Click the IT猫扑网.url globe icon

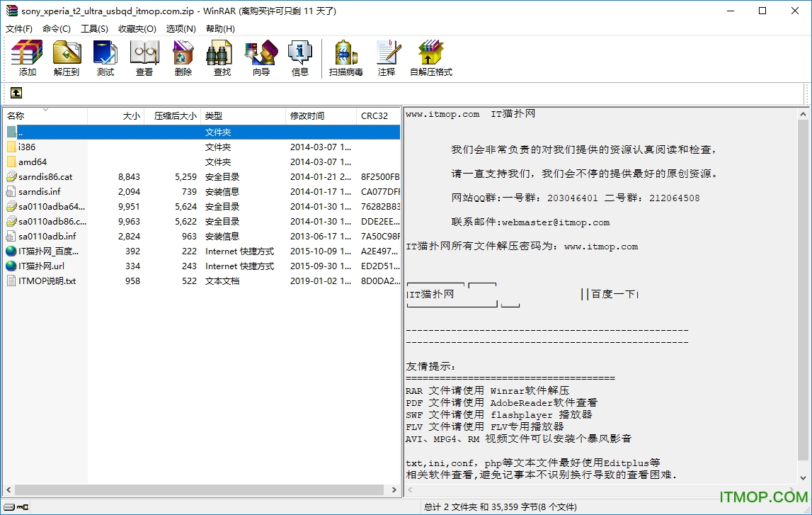coord(11,266)
